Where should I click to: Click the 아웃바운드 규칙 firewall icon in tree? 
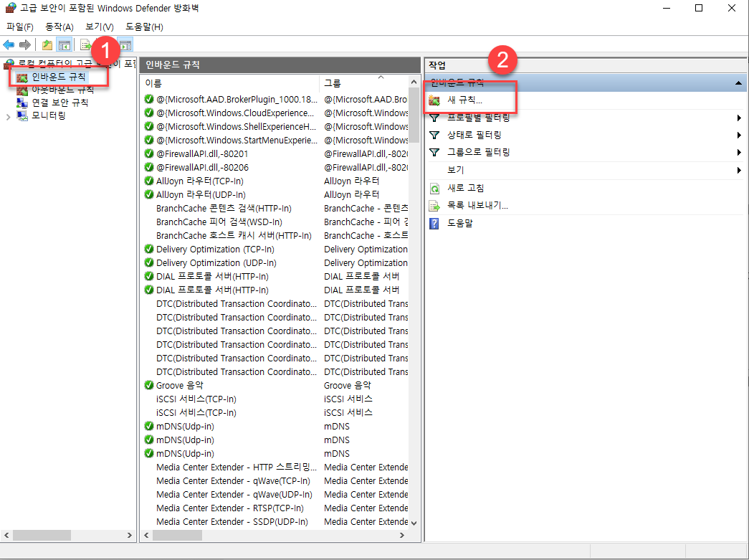(22, 90)
